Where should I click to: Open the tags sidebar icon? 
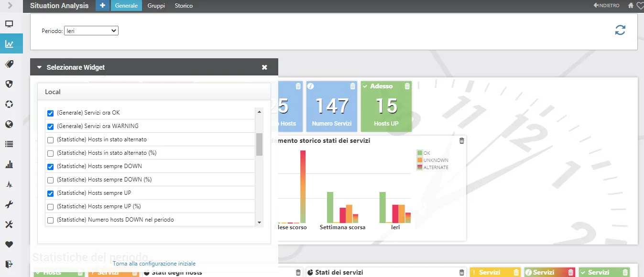[9, 64]
